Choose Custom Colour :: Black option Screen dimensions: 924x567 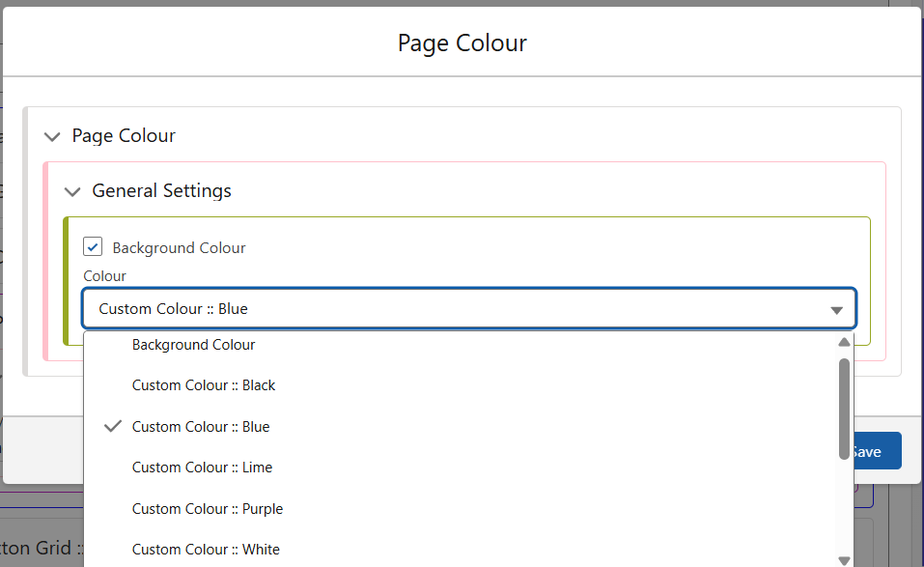204,385
